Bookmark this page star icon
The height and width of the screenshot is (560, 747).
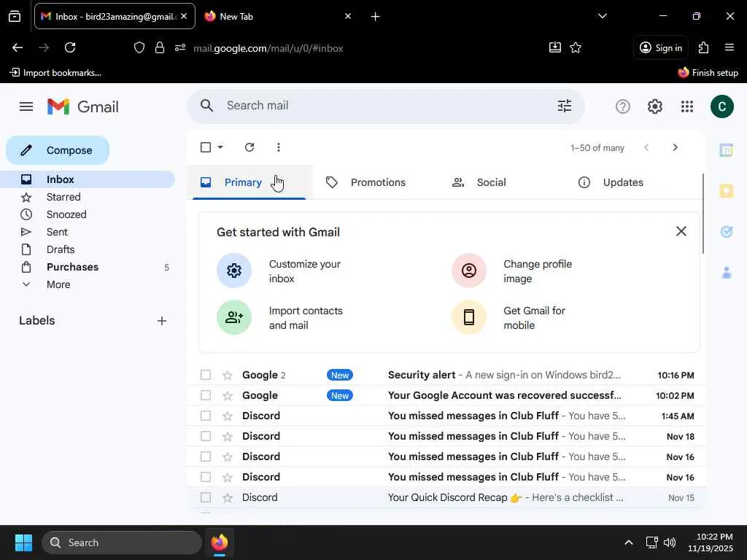[576, 47]
